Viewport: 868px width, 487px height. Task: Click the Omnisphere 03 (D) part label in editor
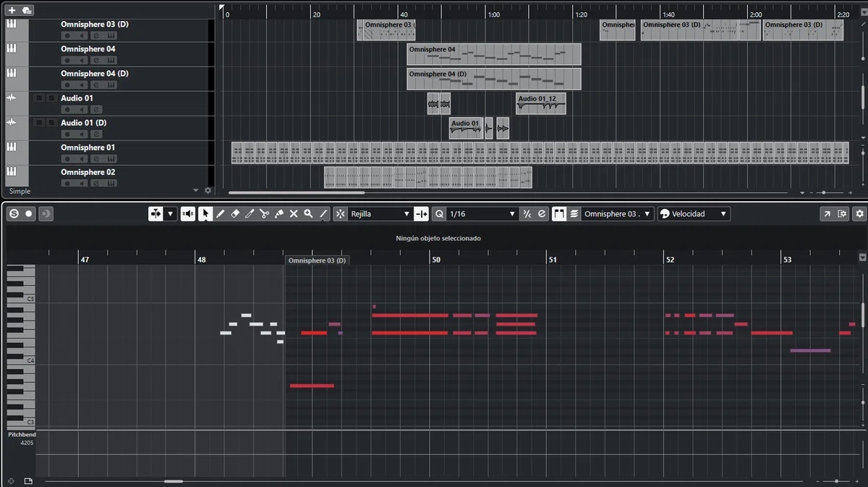[x=317, y=260]
